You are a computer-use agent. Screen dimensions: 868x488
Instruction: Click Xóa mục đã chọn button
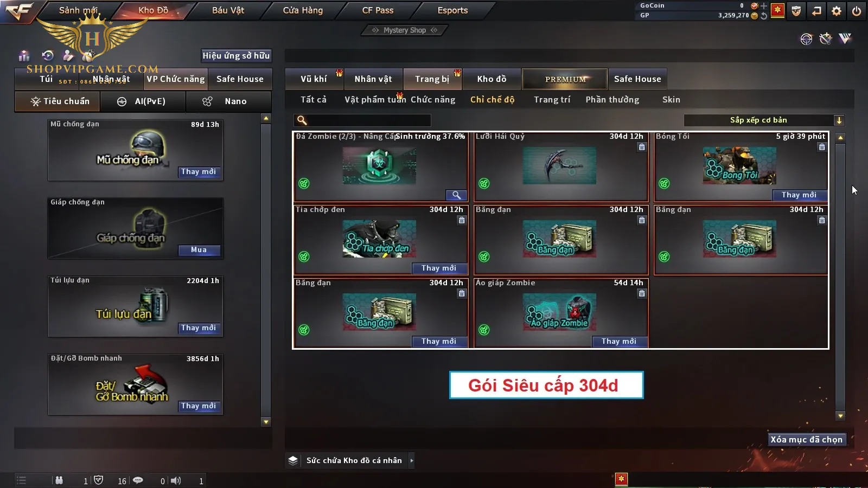(x=807, y=440)
